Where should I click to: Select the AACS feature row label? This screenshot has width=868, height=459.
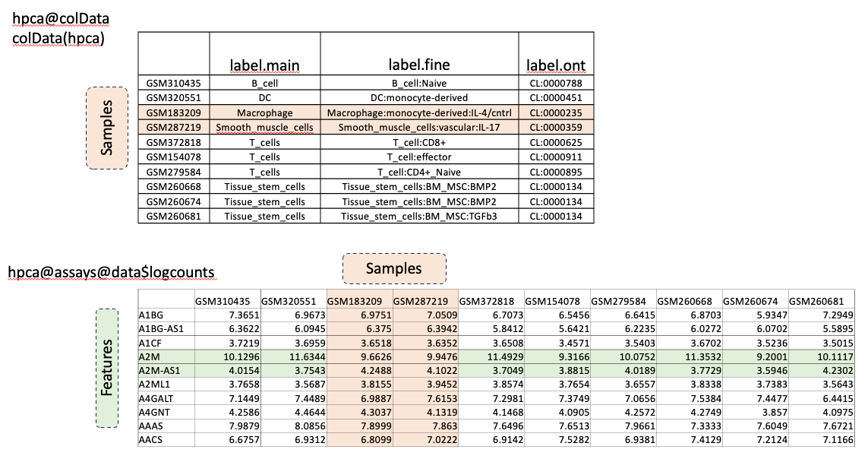[150, 440]
